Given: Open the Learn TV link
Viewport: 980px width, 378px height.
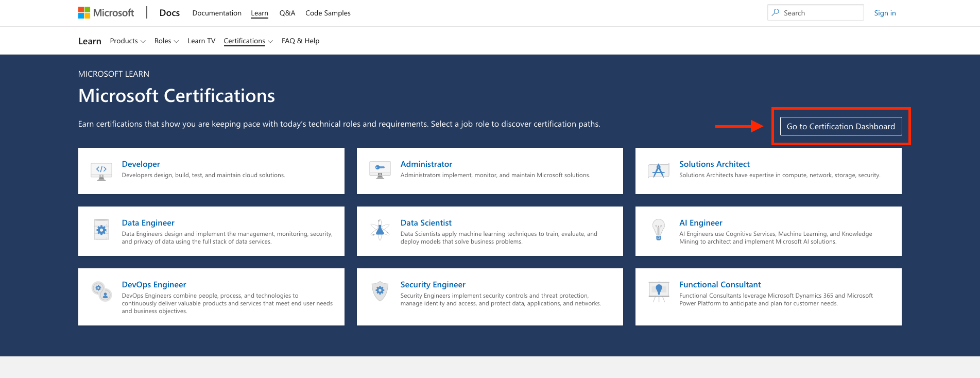Looking at the screenshot, I should point(201,41).
